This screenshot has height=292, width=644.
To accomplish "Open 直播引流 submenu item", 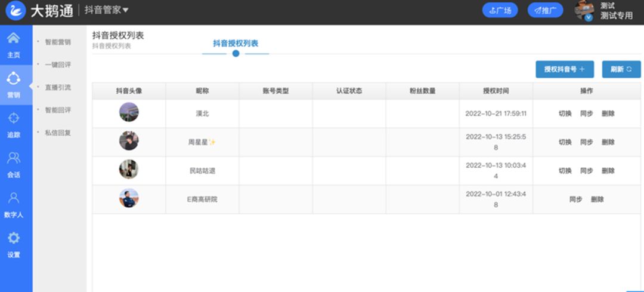I will click(x=57, y=87).
